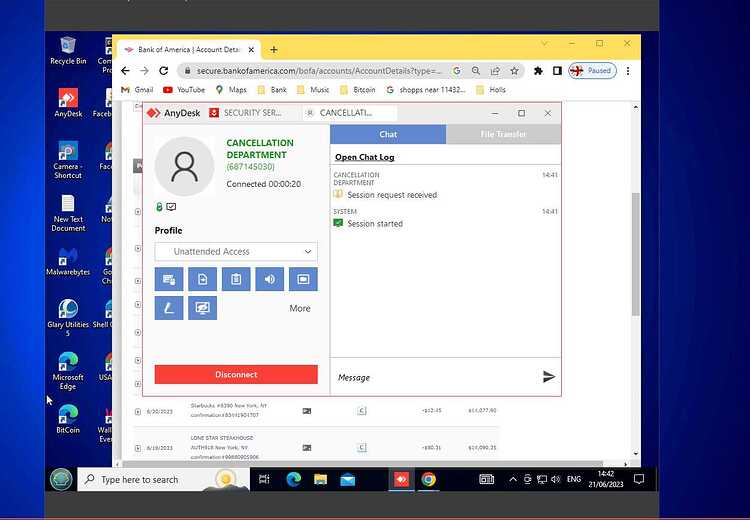Open New Text Document on desktop
This screenshot has width=750, height=520.
pyautogui.click(x=68, y=213)
